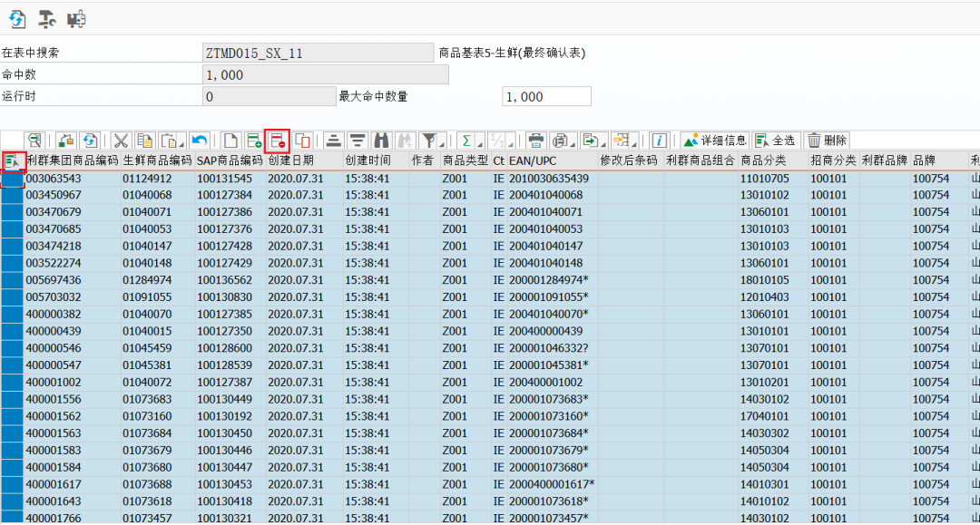Click the Check entries icon in grid toolbar

click(x=65, y=141)
